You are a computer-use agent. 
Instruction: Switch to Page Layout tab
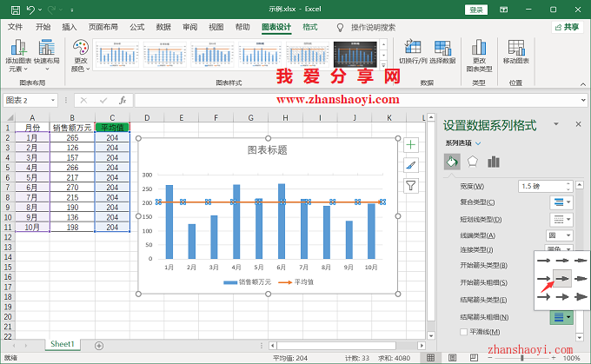click(103, 27)
